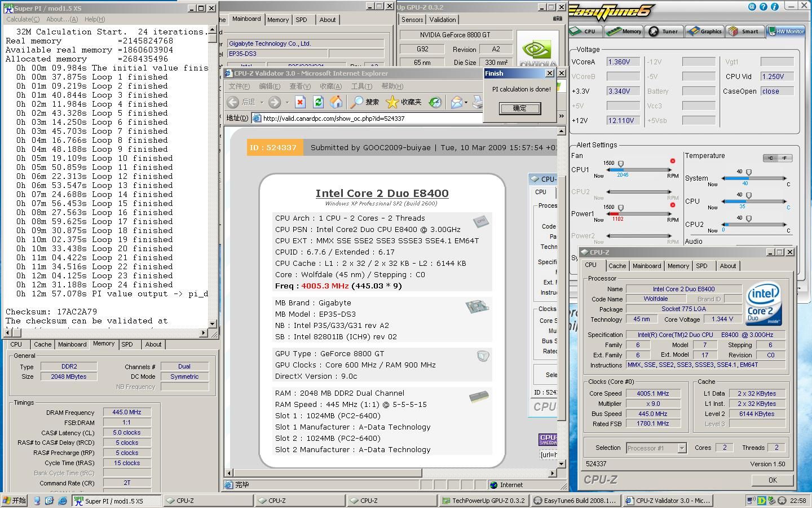Click the 'Checksum: 17AC2A79' line in Super PI
Viewport: 812px width, 508px height.
point(51,312)
